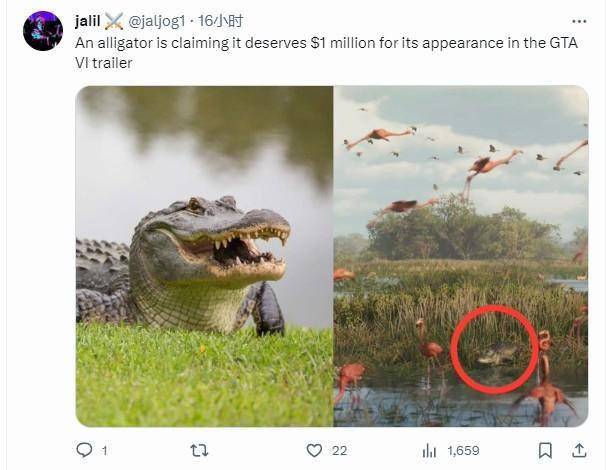The width and height of the screenshot is (606, 470).
Task: Click the crossed swords emoji beside jalil
Action: pos(113,21)
